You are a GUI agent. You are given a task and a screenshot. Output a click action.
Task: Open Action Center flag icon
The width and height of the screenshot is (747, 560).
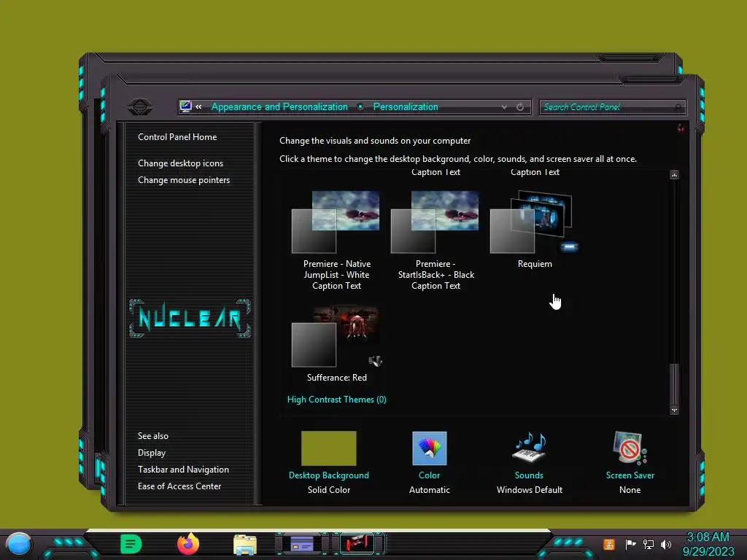coord(630,544)
